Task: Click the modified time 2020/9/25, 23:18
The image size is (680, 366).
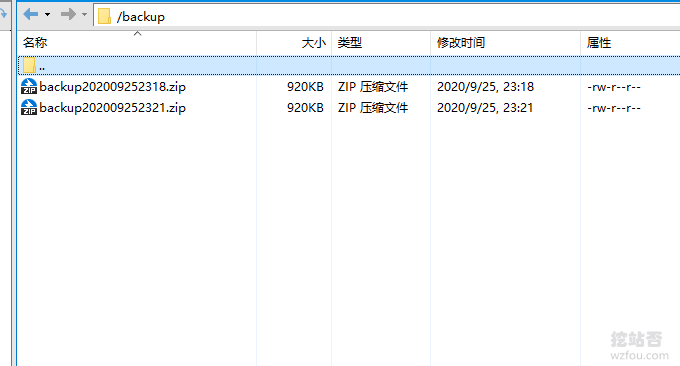Action: pos(485,87)
